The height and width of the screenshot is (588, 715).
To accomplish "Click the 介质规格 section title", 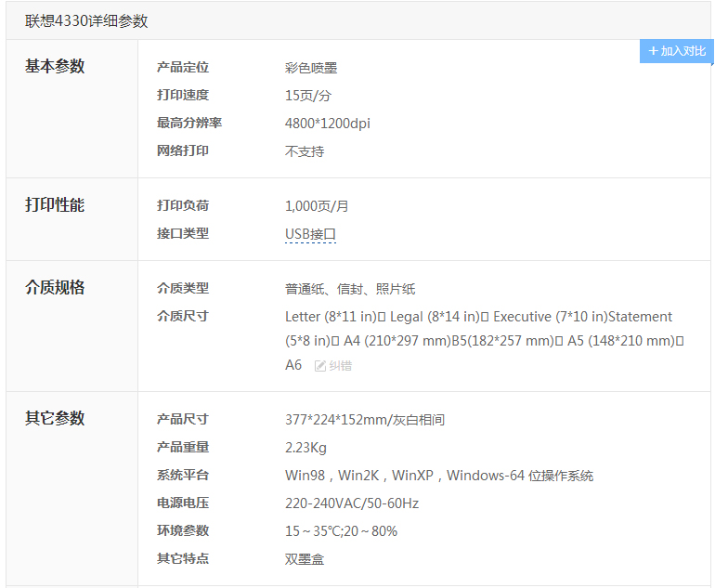I will pyautogui.click(x=55, y=287).
